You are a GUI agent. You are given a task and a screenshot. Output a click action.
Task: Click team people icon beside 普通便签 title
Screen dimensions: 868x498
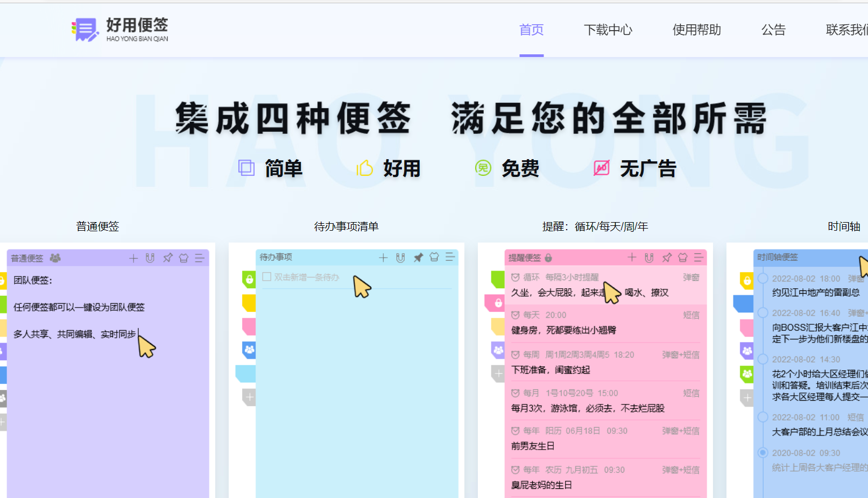pyautogui.click(x=55, y=258)
